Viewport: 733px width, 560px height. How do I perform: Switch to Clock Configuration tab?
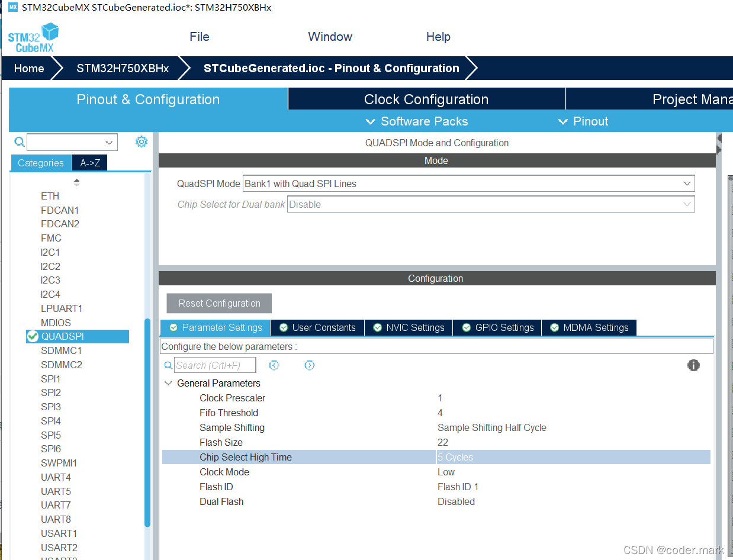coord(426,99)
